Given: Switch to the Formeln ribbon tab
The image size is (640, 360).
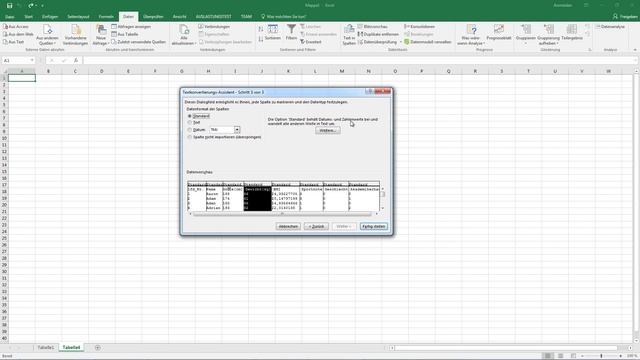Looking at the screenshot, I should [x=106, y=17].
